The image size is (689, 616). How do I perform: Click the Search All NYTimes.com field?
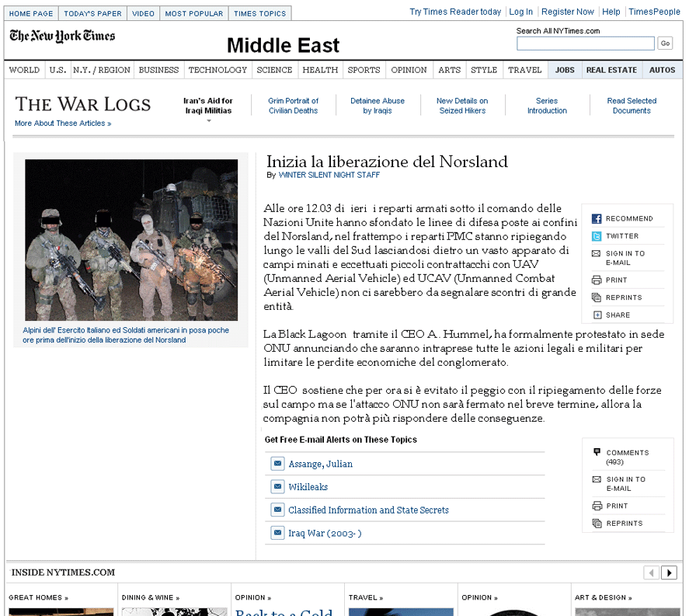586,44
